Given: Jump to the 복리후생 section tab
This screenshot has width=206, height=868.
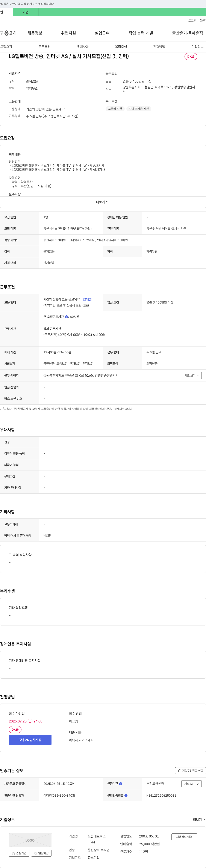Looking at the screenshot, I should coord(121,46).
